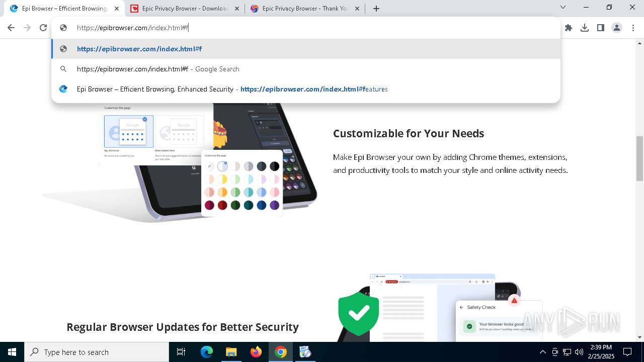This screenshot has height=362, width=644.
Task: Click the Customizable for Your Needs heading
Action: (x=409, y=133)
